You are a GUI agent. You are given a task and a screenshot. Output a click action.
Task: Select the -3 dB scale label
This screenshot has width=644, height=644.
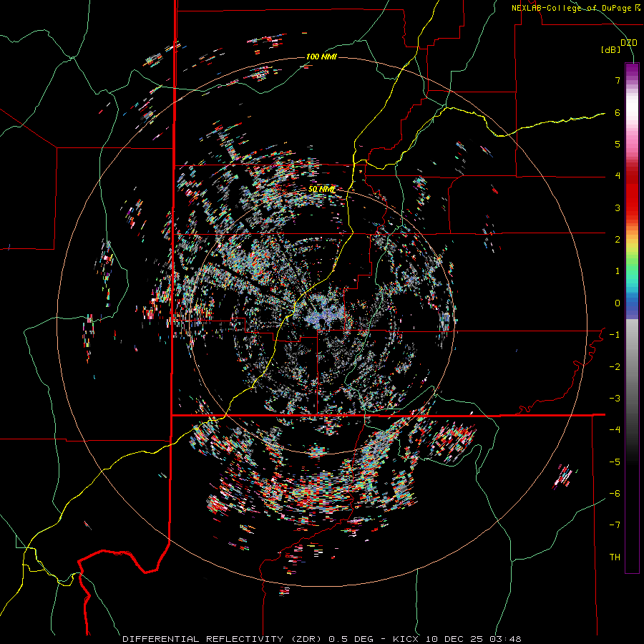click(x=615, y=399)
